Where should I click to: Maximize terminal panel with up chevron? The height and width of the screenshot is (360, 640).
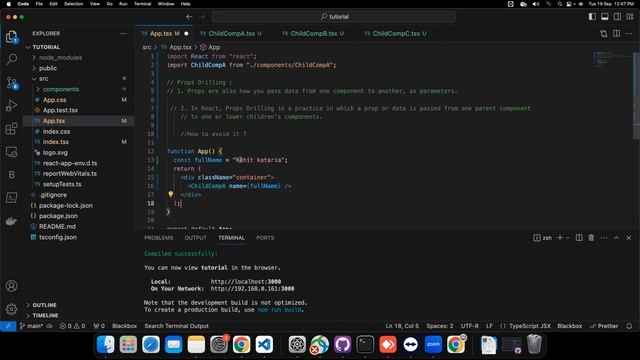point(616,238)
